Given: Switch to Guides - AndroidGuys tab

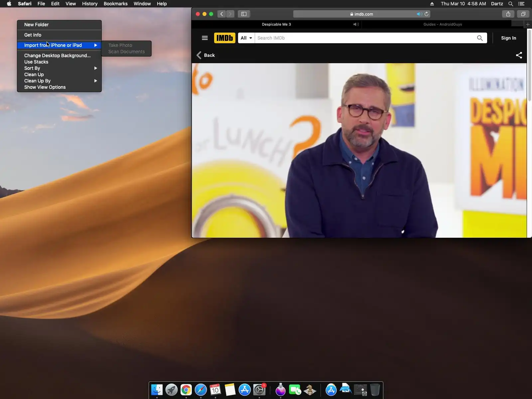Looking at the screenshot, I should [x=443, y=24].
